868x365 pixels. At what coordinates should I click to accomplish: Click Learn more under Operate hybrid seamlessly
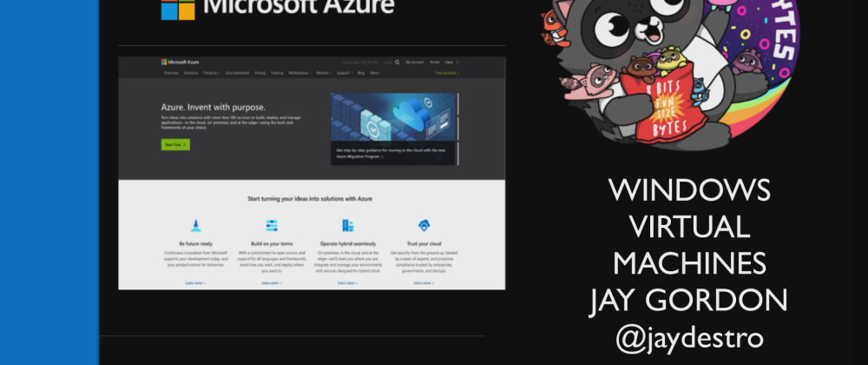(348, 283)
